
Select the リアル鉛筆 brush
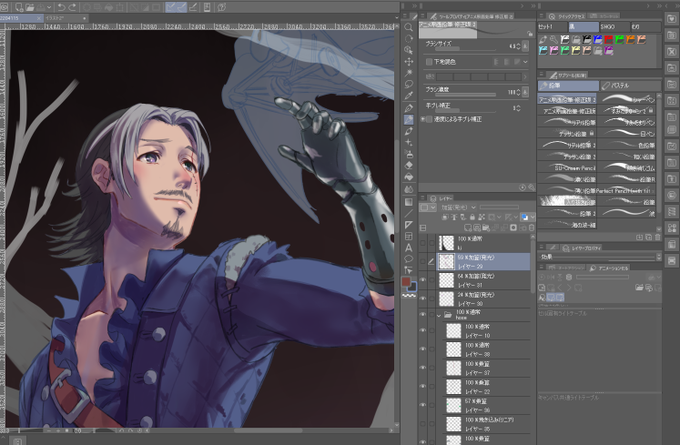(567, 122)
